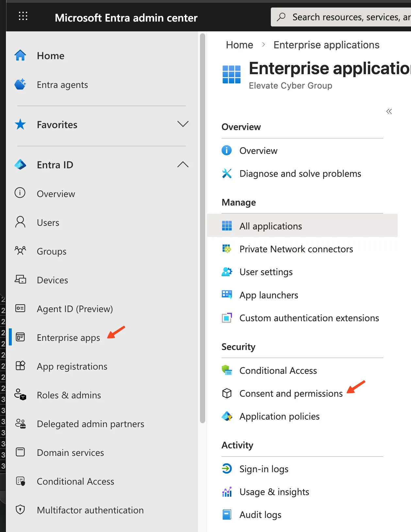Click the sidebar Overview info icon

tap(20, 193)
